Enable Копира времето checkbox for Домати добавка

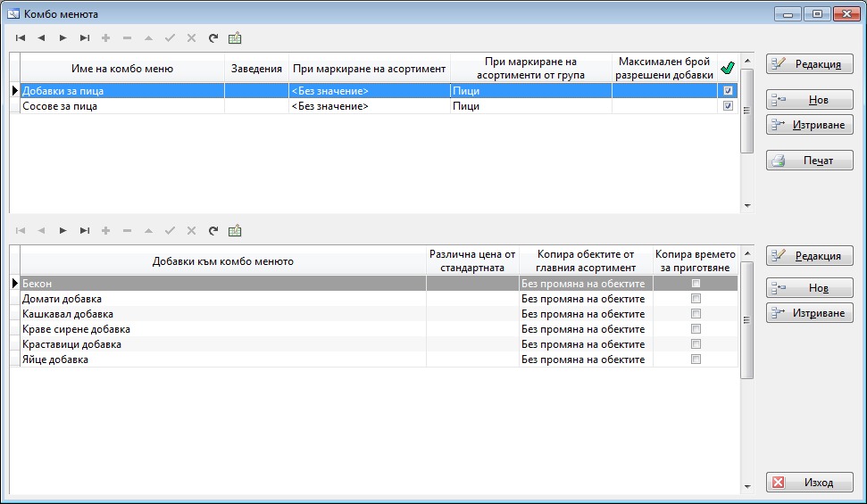(696, 299)
